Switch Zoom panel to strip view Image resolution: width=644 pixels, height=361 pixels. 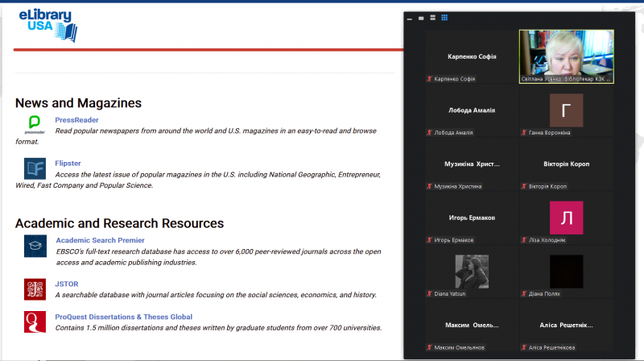click(x=432, y=18)
